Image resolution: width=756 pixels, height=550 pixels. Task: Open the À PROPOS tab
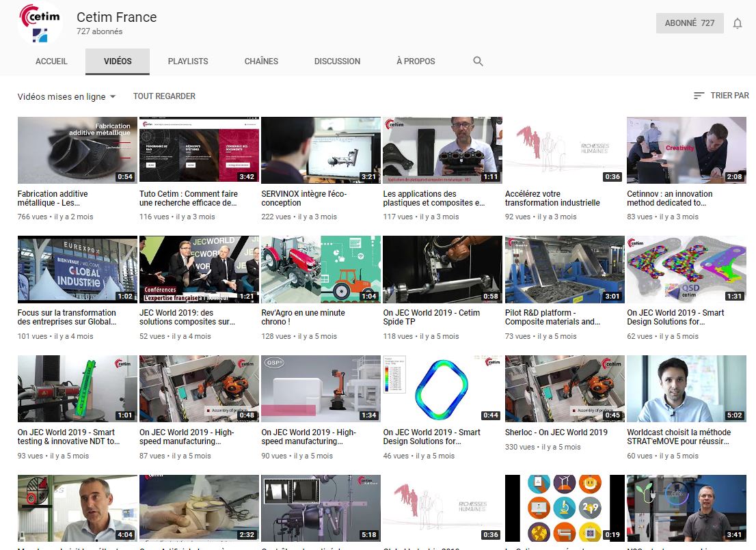(x=416, y=61)
